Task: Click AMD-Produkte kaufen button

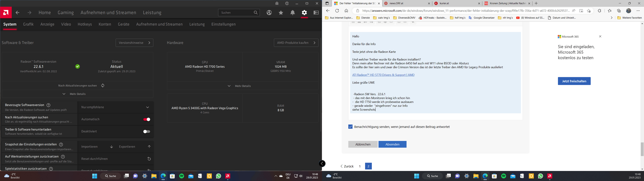Action: (x=296, y=43)
